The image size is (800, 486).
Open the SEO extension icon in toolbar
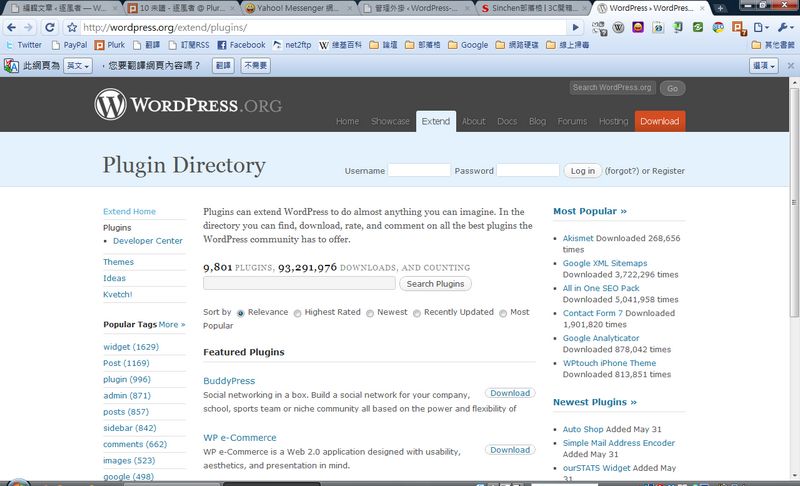tap(718, 28)
